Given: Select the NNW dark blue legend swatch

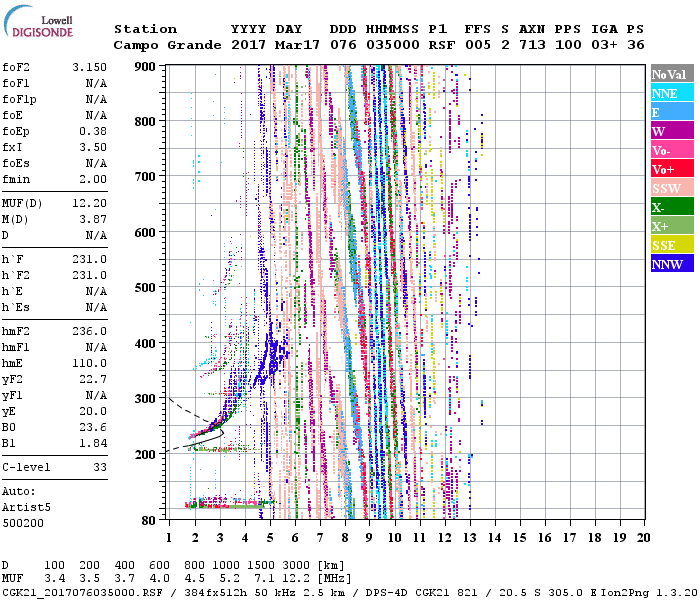Looking at the screenshot, I should point(672,263).
